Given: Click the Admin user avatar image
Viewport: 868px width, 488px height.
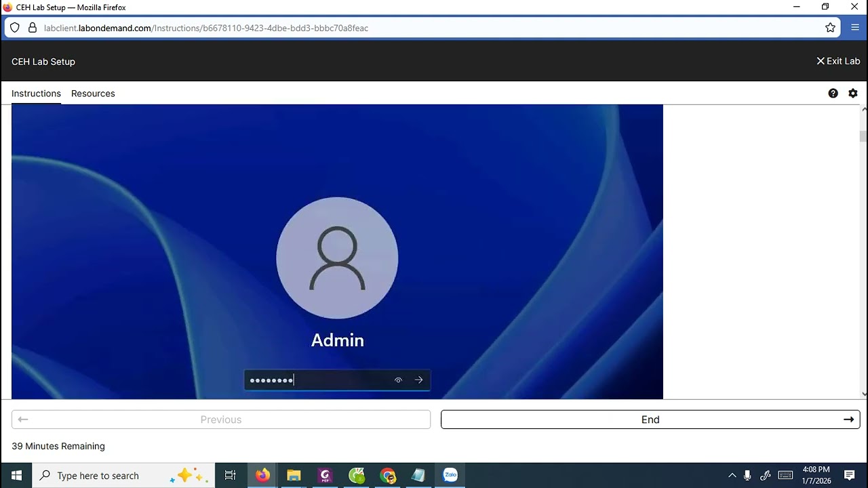Looking at the screenshot, I should coord(337,258).
